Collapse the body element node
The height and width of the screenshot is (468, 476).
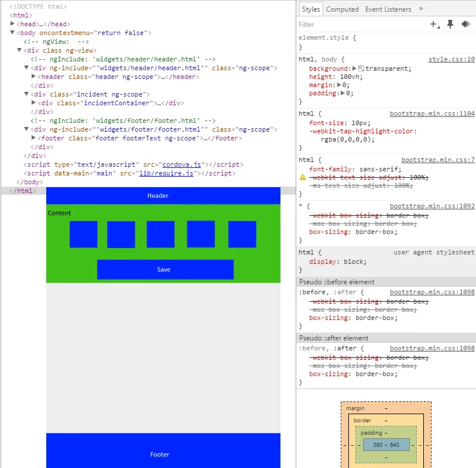pyautogui.click(x=12, y=32)
